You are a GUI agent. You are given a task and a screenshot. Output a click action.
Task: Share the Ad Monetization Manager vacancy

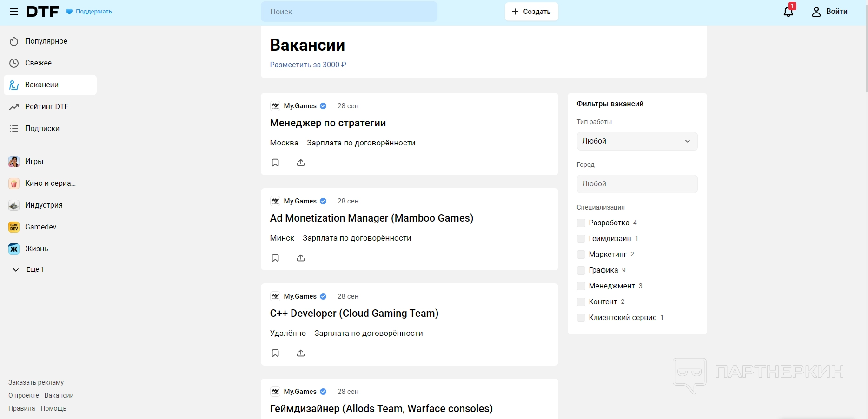coord(301,258)
